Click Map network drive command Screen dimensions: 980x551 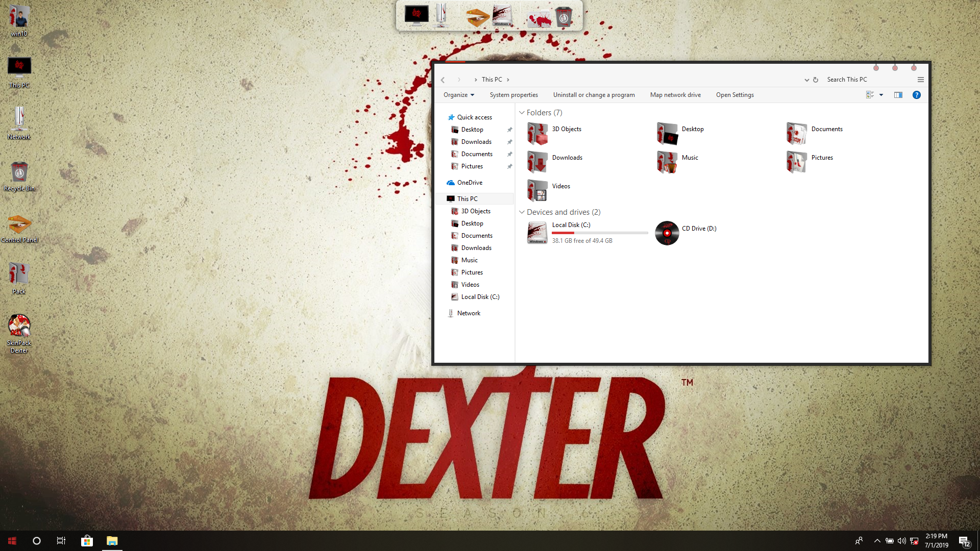point(675,95)
